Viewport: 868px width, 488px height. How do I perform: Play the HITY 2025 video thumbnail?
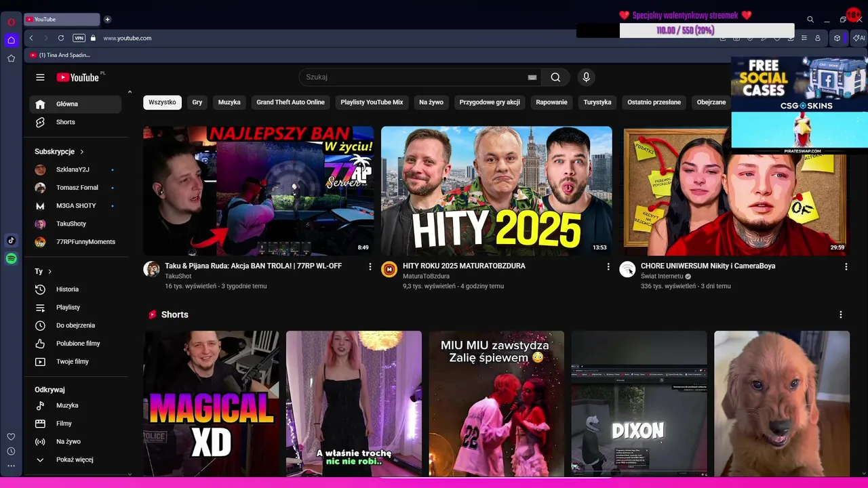496,190
